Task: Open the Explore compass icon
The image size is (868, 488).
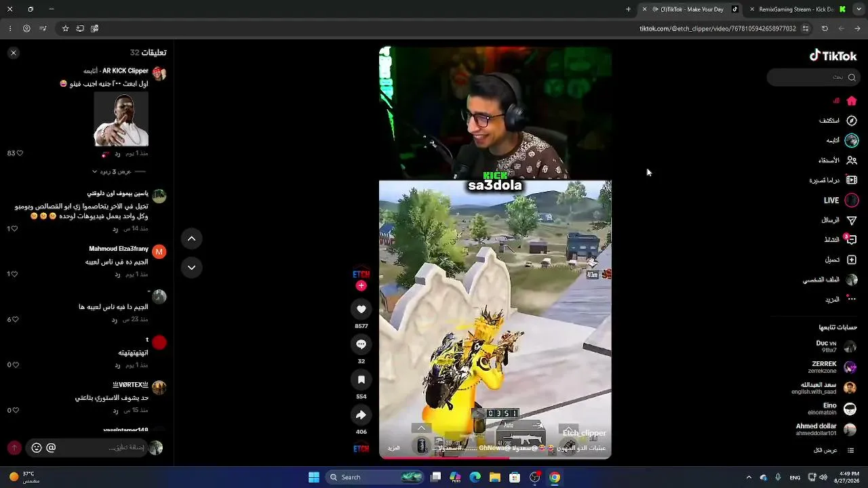Action: [x=852, y=121]
